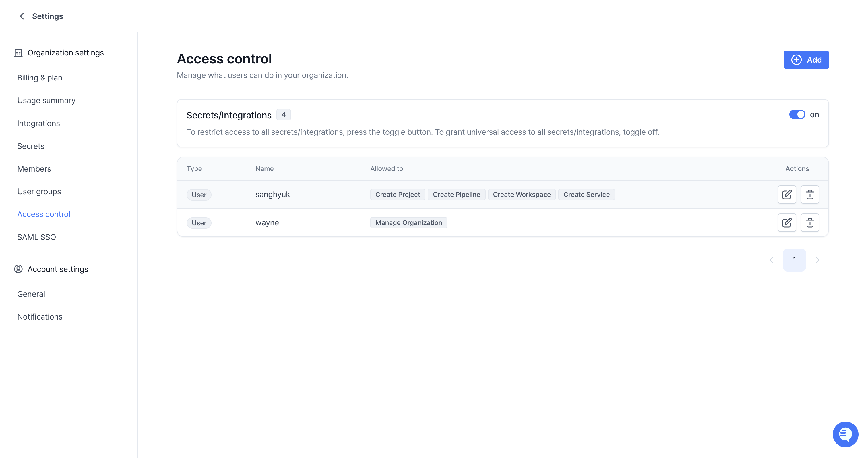Click the Manage Organization permission tag

pos(408,223)
